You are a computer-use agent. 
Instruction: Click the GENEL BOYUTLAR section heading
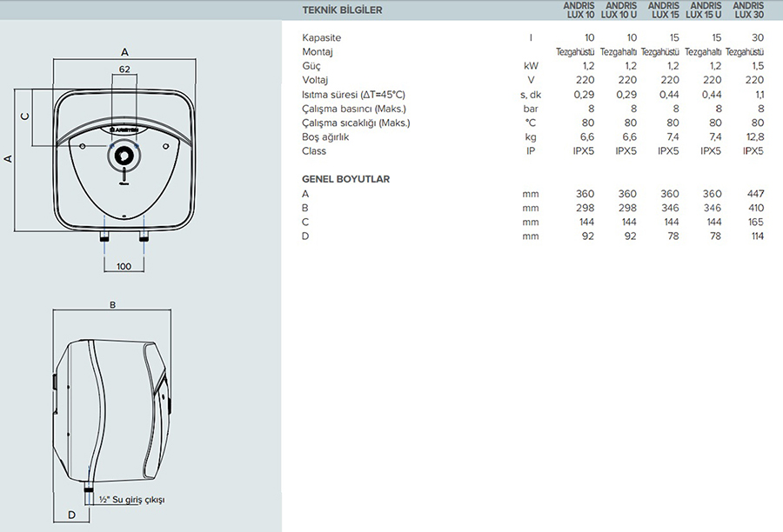point(345,179)
